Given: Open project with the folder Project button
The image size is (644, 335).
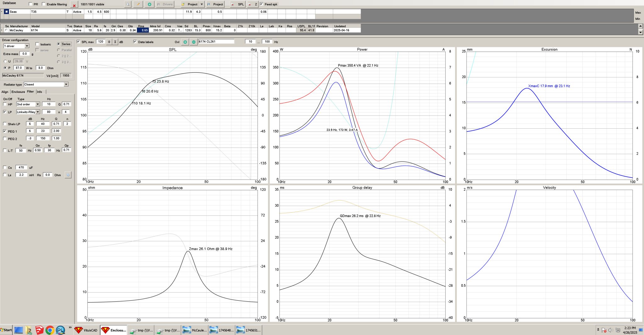Looking at the screenshot, I should (x=190, y=4).
